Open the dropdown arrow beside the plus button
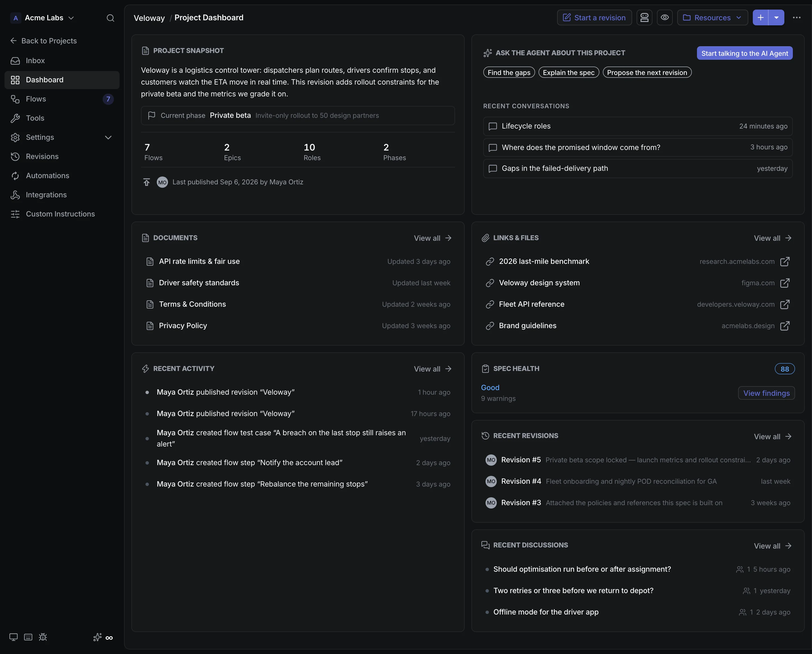Image resolution: width=812 pixels, height=654 pixels. tap(776, 18)
